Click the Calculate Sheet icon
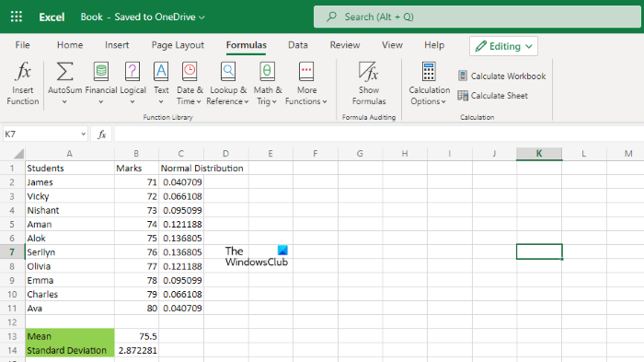 463,96
